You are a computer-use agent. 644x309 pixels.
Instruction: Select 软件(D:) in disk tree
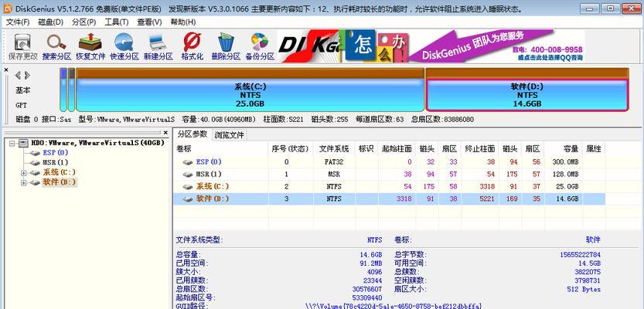pyautogui.click(x=59, y=182)
